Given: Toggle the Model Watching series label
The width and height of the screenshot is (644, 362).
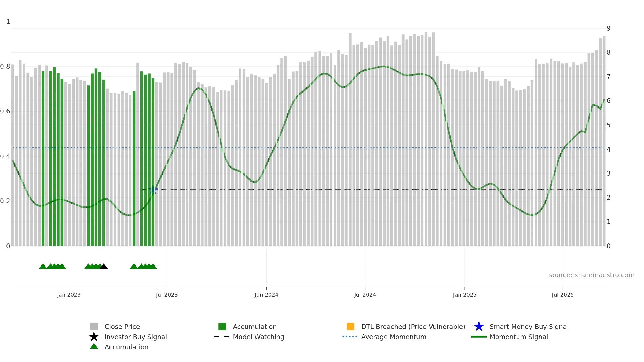Looking at the screenshot, I should (x=258, y=337).
